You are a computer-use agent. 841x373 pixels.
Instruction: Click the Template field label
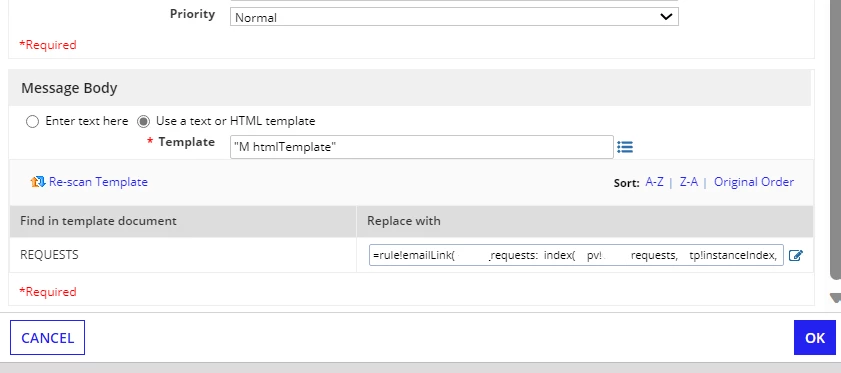187,142
